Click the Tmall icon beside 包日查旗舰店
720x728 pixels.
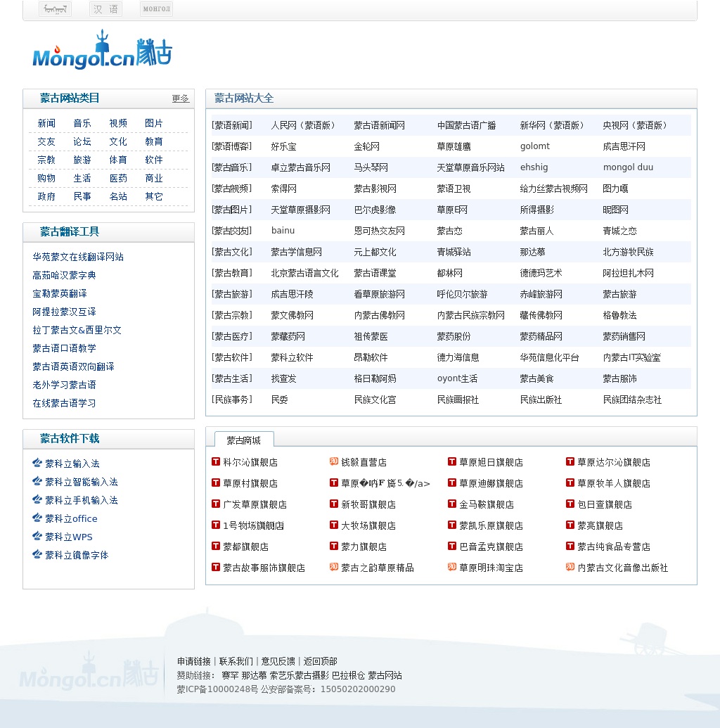(x=570, y=504)
